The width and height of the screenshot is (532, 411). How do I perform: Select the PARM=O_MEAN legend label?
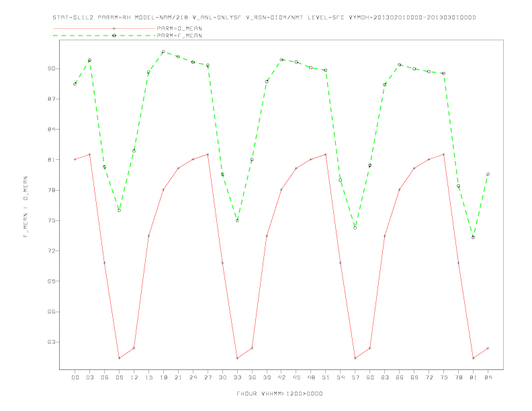179,28
